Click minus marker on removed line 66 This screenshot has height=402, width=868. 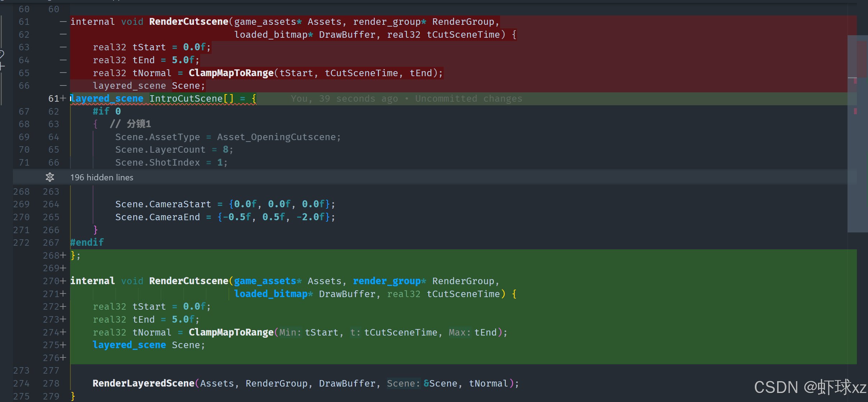[x=63, y=86]
